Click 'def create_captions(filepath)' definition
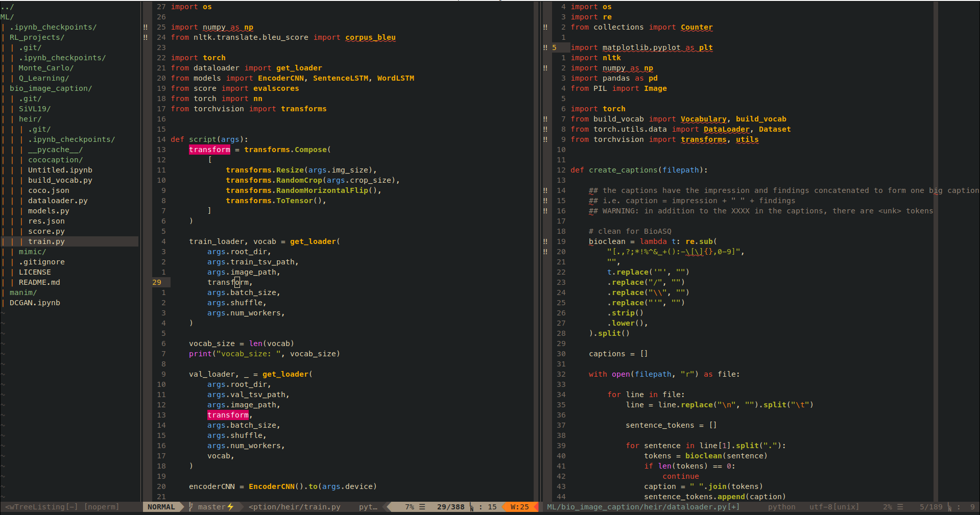Image resolution: width=980 pixels, height=515 pixels. pyautogui.click(x=639, y=170)
